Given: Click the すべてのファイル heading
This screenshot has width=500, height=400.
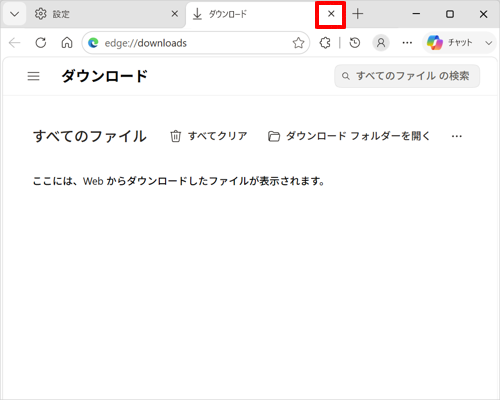Looking at the screenshot, I should point(90,136).
